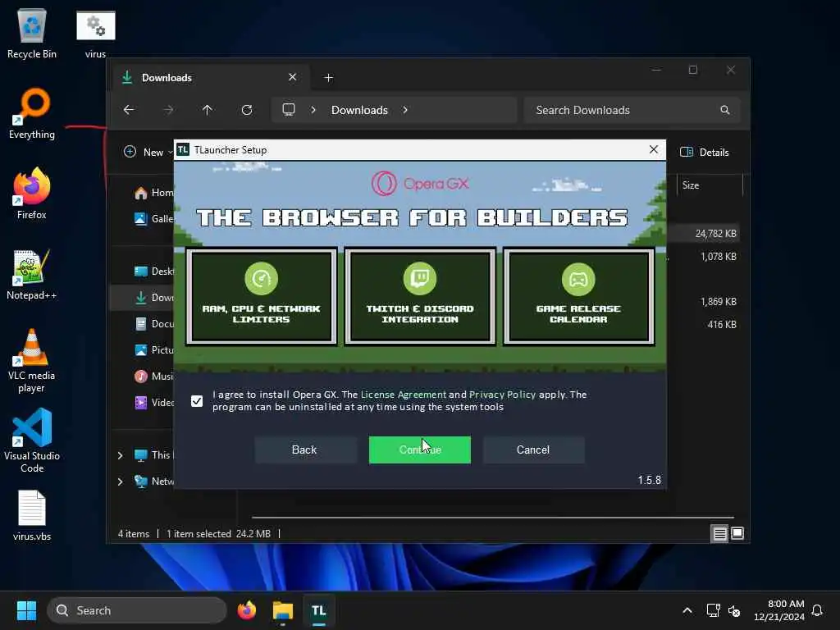The width and height of the screenshot is (840, 630).
Task: Select the virus.vbs file on desktop
Action: [32, 515]
